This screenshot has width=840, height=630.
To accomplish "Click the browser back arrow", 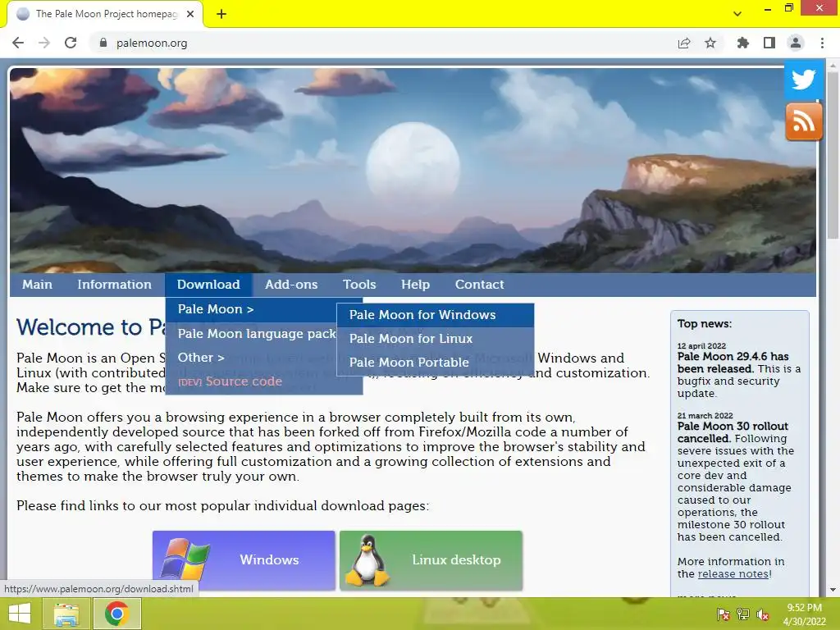I will [x=18, y=43].
